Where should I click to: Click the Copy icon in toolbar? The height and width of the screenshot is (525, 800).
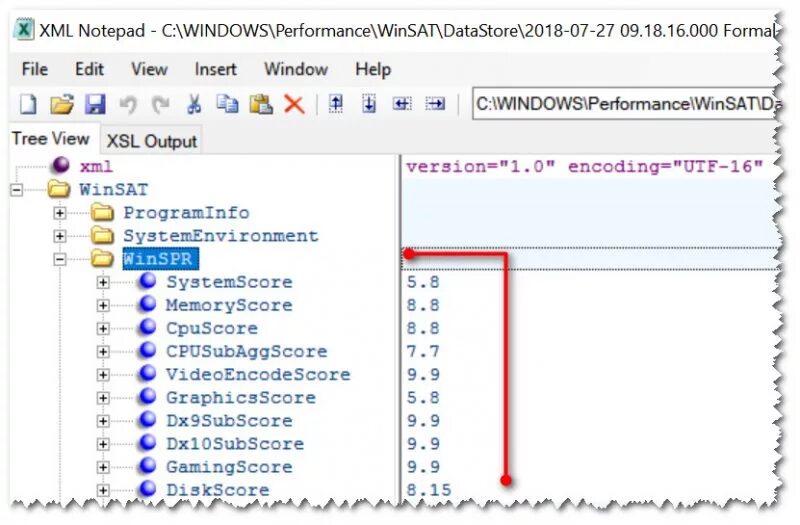(227, 104)
